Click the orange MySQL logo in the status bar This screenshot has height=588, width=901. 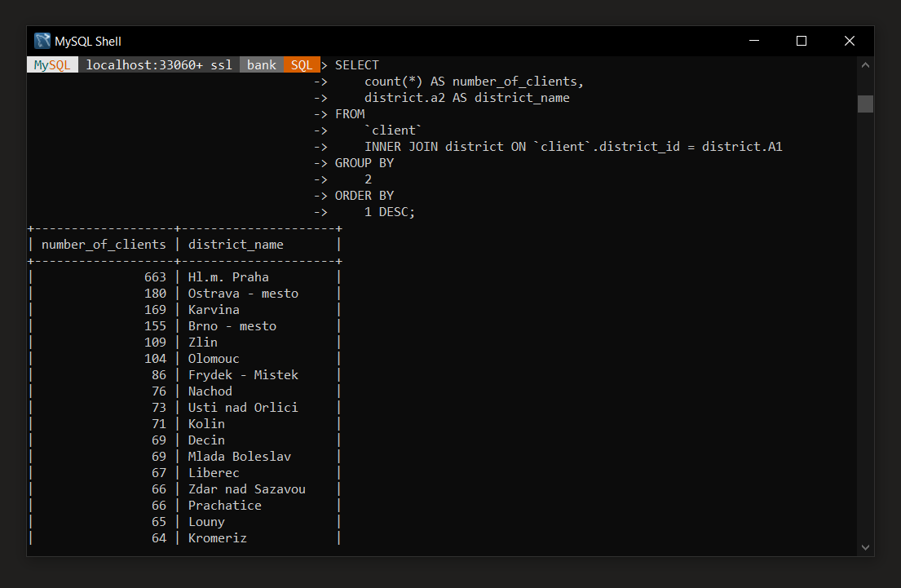51,64
